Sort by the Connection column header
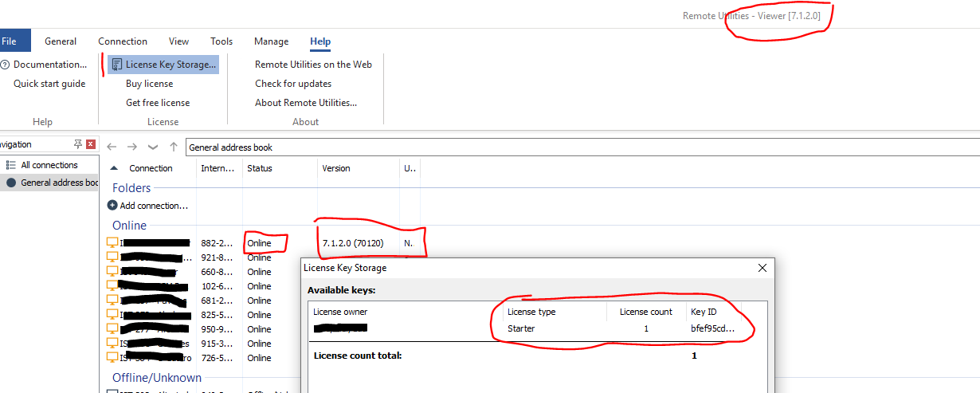Viewport: 980px width, 393px height. 151,168
